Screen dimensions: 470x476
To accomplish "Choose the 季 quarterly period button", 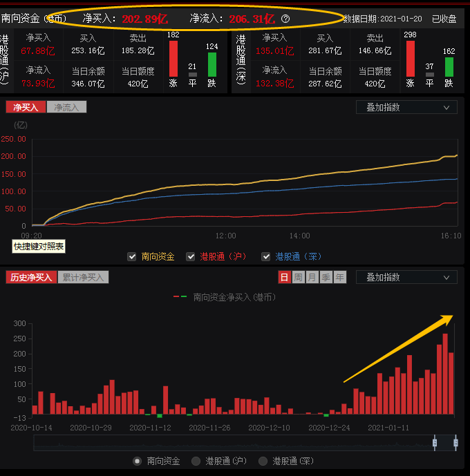I will coord(326,277).
